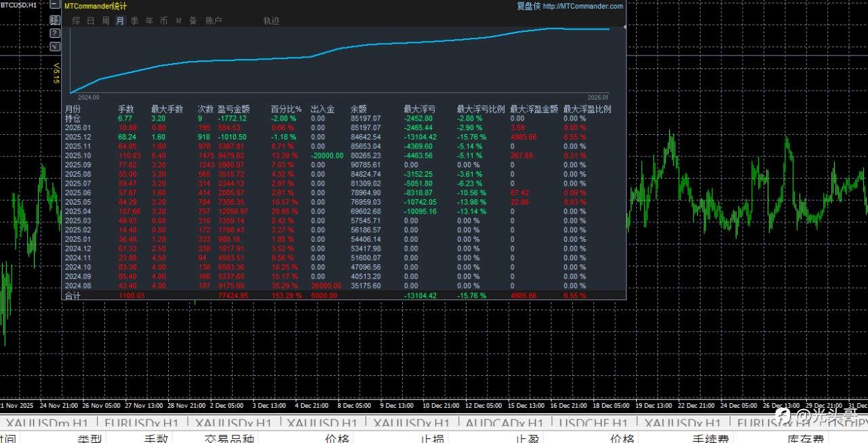This screenshot has height=443, width=868.
Task: Click the checkmark icon left of panel
Action: point(55,47)
